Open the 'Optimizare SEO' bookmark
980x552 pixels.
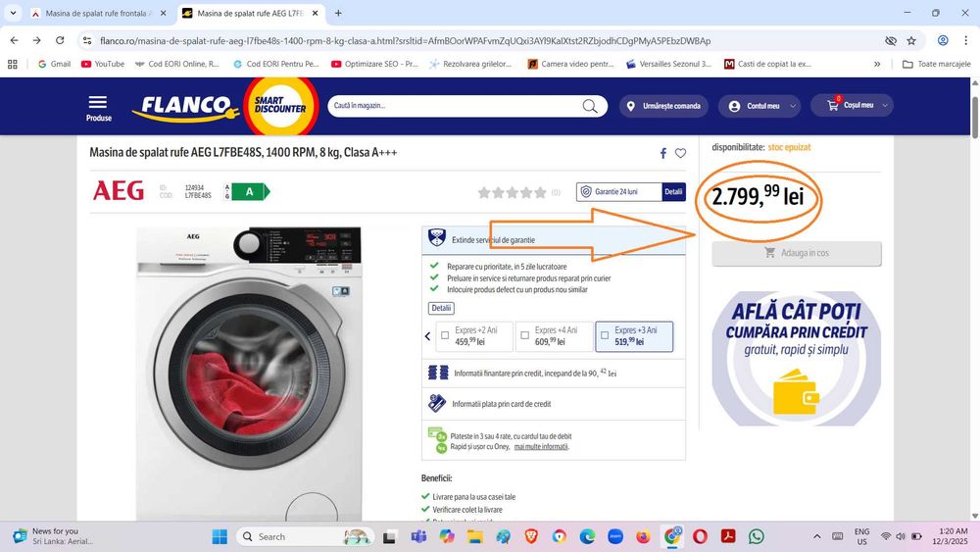(374, 64)
